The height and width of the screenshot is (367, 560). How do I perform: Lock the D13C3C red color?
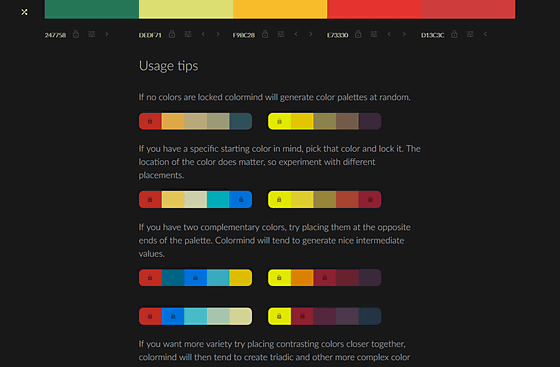coord(454,34)
